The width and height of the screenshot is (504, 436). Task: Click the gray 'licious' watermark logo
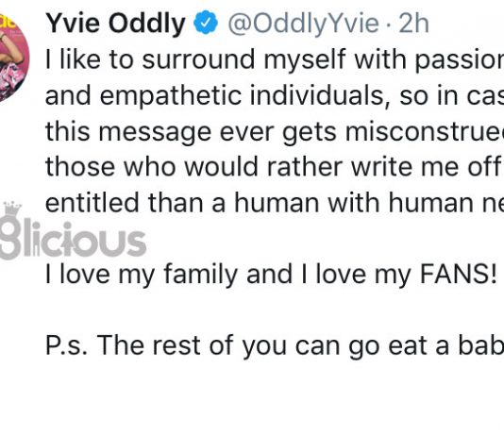[74, 240]
